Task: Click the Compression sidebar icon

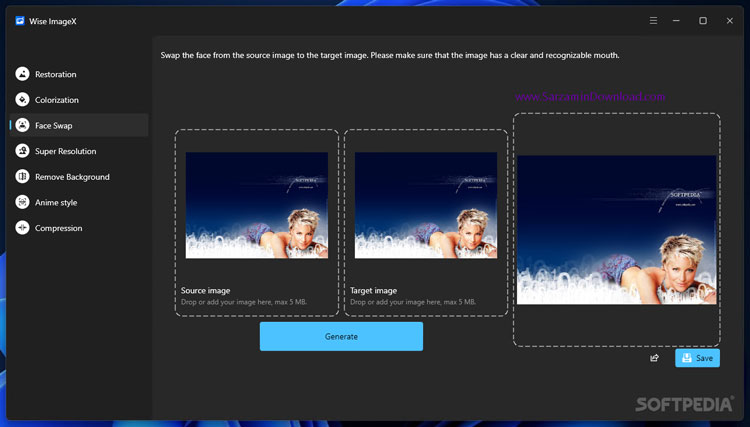Action: pyautogui.click(x=22, y=228)
